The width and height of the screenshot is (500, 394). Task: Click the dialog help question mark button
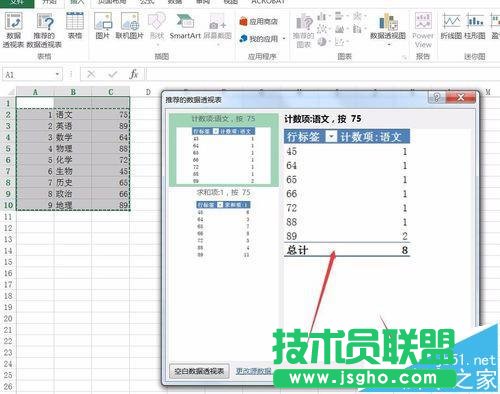(x=436, y=97)
